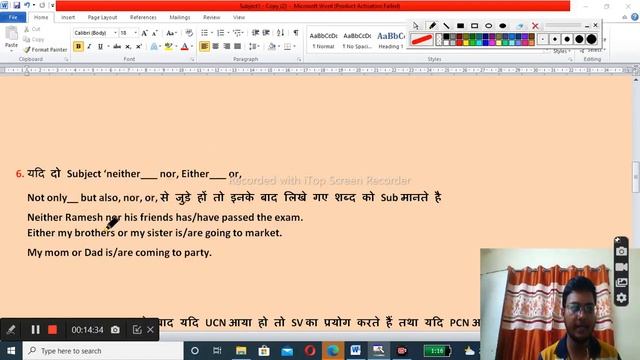This screenshot has height=360, width=640.
Task: Select the line tool in drawing toolbar
Action: (446, 26)
